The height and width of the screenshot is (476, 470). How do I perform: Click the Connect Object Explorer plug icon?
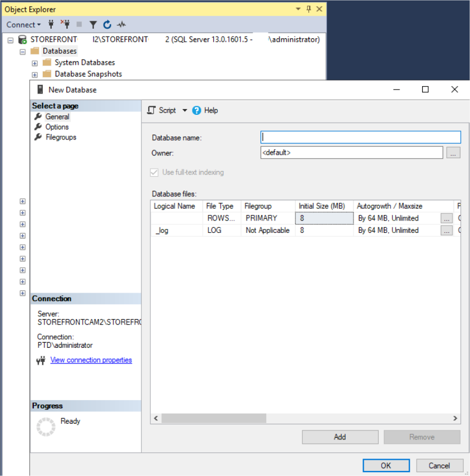point(51,25)
